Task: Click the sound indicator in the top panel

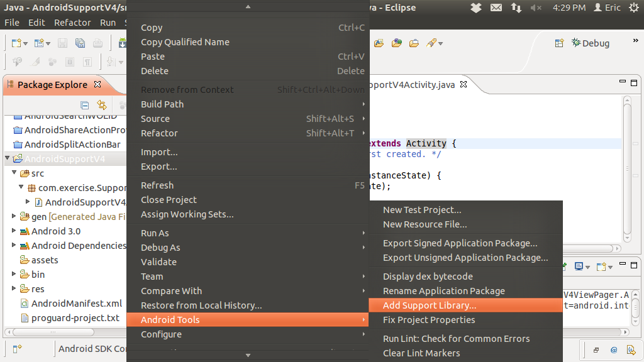Action: pyautogui.click(x=535, y=8)
